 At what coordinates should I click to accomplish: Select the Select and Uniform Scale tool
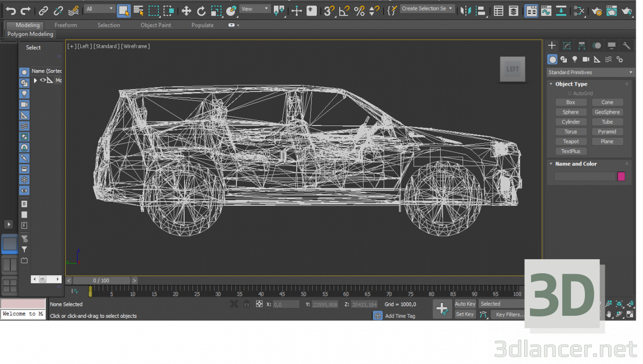(216, 10)
